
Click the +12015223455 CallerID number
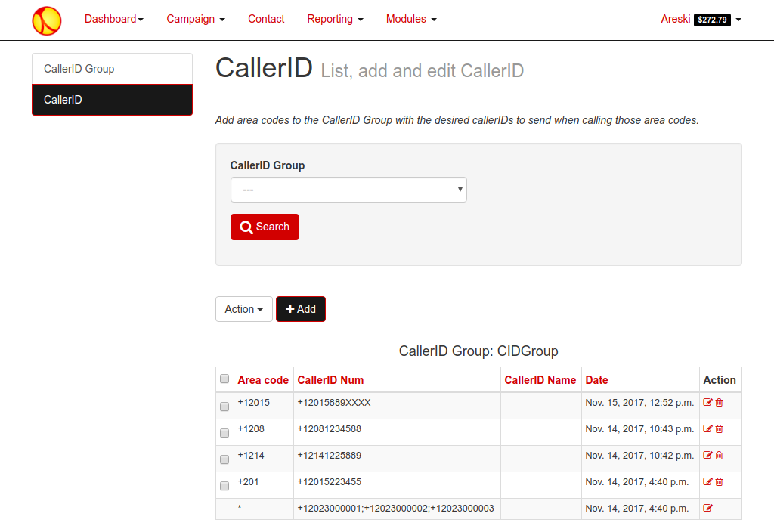(330, 481)
